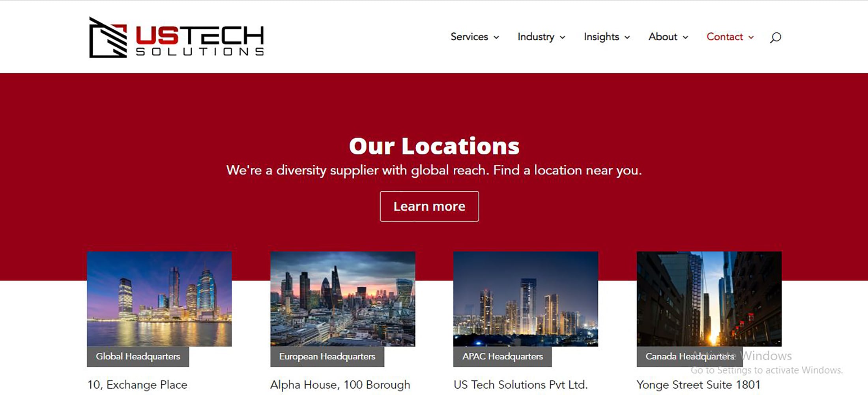Expand the Contact dropdown chevron
The width and height of the screenshot is (868, 395).
point(751,37)
